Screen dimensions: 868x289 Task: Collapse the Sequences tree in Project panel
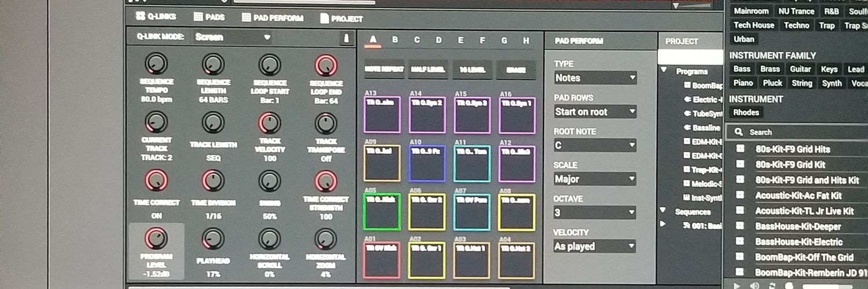(663, 211)
